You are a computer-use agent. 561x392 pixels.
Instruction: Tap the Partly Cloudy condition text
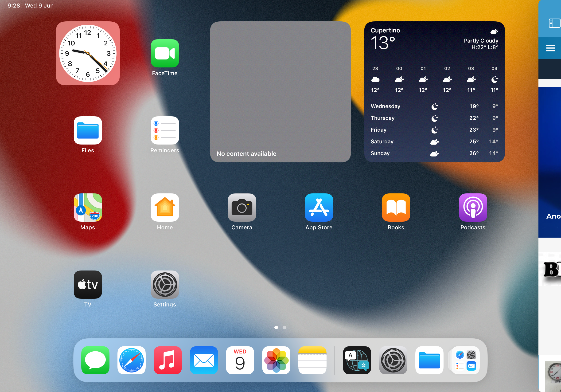(x=481, y=41)
